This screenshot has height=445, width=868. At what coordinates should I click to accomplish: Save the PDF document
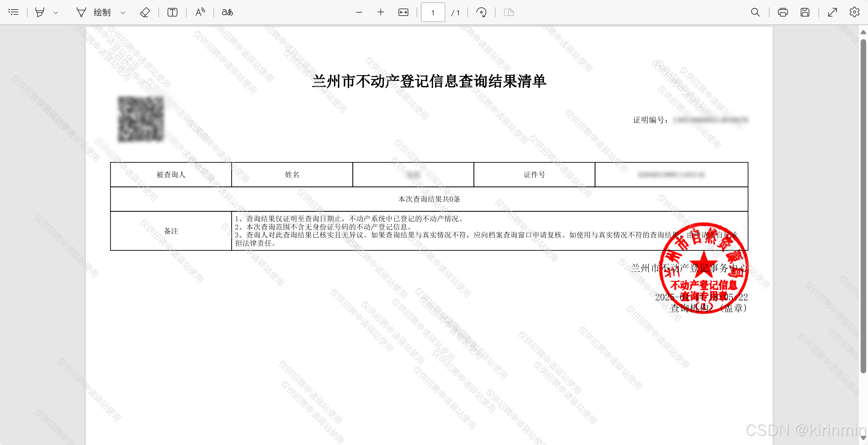(805, 13)
